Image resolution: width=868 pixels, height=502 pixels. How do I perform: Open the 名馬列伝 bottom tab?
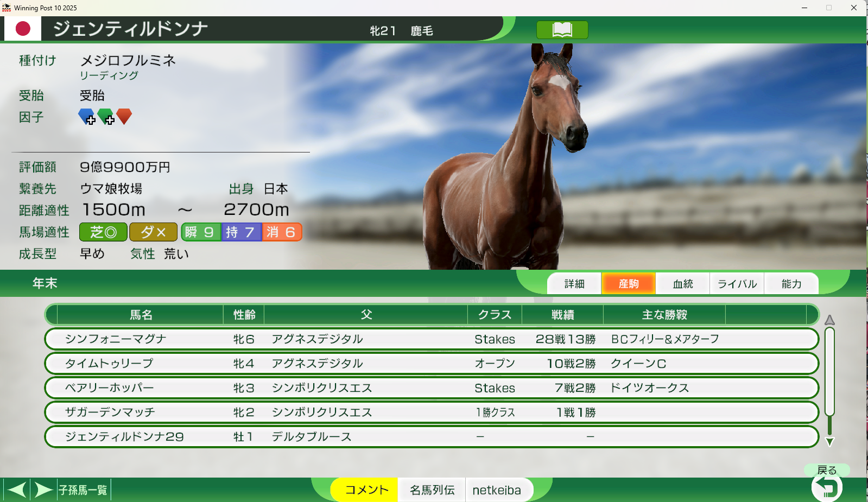click(x=432, y=490)
